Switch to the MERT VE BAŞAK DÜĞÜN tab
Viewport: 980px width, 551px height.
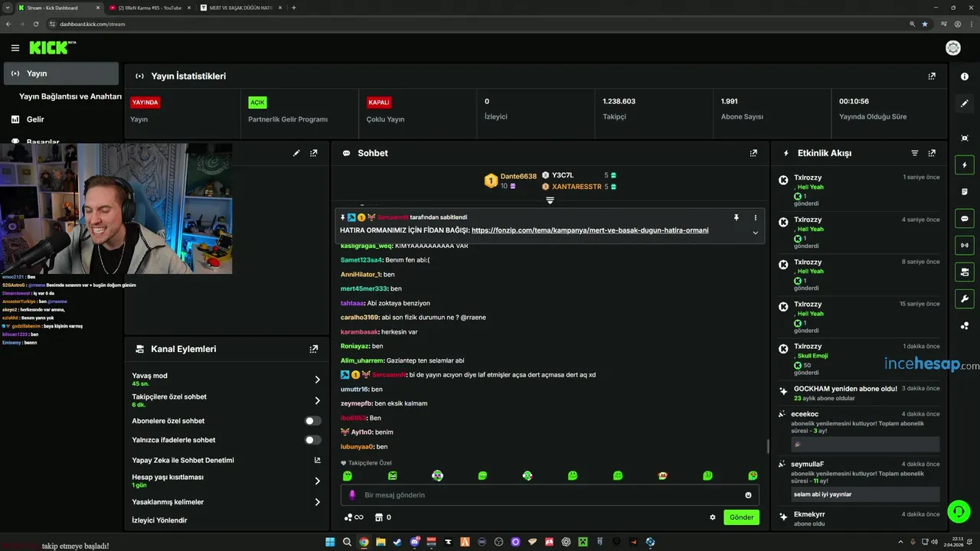[x=241, y=8]
